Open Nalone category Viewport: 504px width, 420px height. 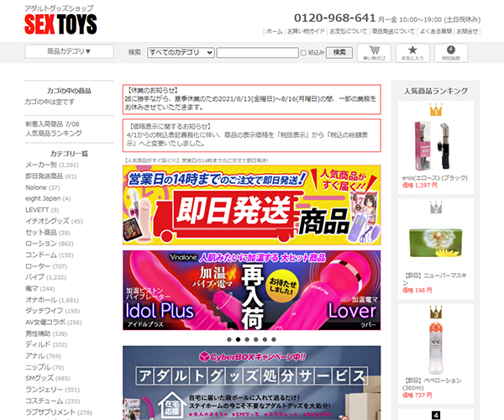coord(36,187)
